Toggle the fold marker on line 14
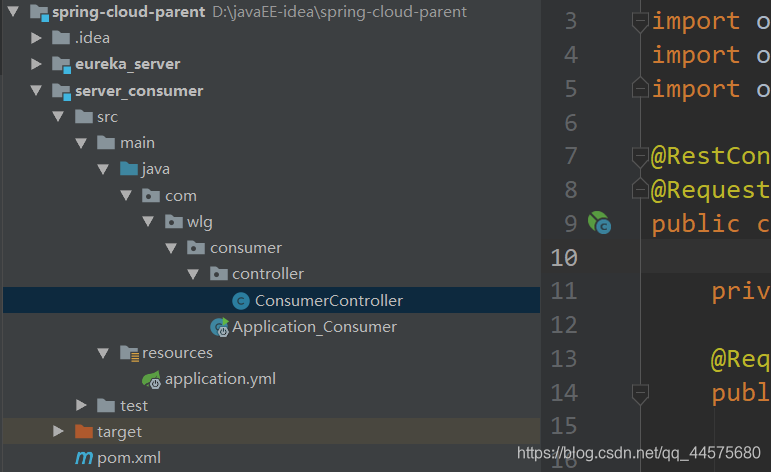The height and width of the screenshot is (472, 771). [x=639, y=393]
